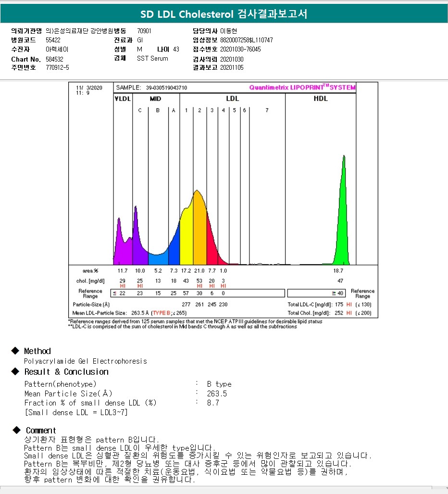Screen dimensions: 448x494
Task: Select the hospital code value 55422
Action: point(53,40)
